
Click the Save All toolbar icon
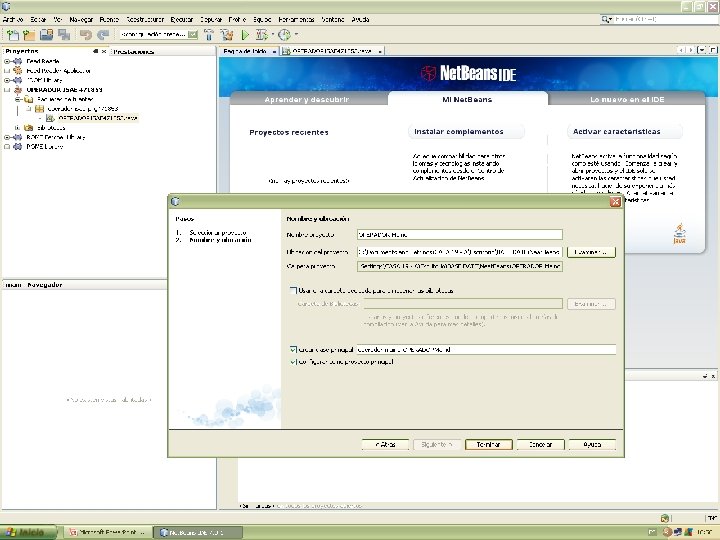pyautogui.click(x=64, y=35)
